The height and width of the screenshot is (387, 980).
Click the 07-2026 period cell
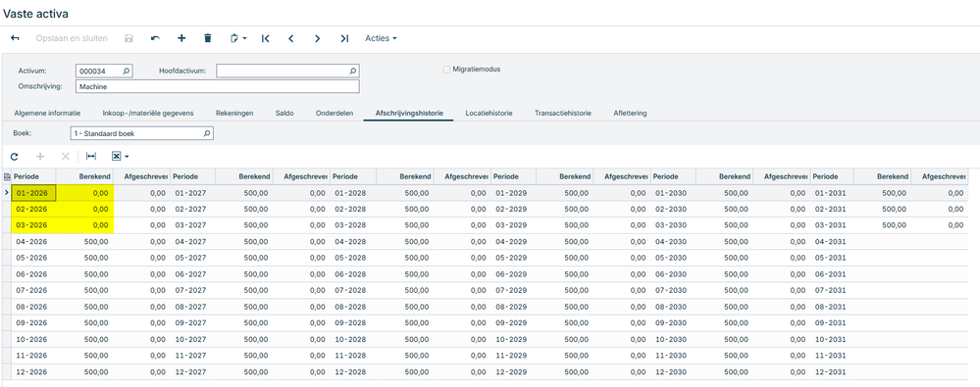coord(33,290)
